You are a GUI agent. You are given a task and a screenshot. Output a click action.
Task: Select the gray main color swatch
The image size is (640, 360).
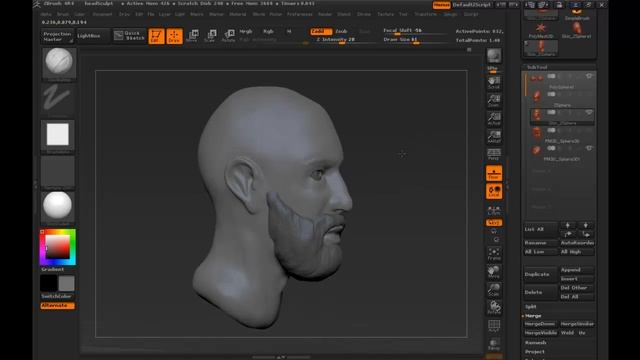(67, 283)
